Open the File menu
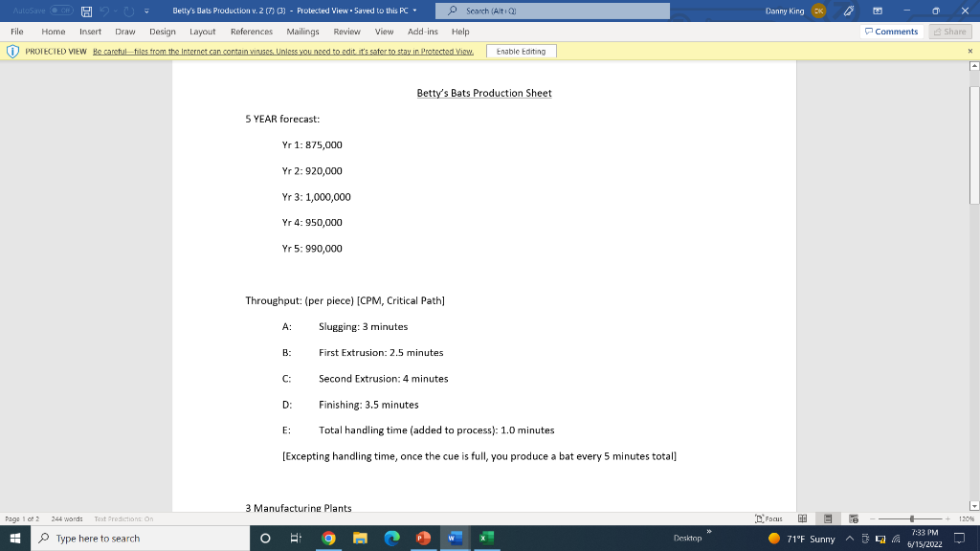980x551 pixels. tap(17, 32)
